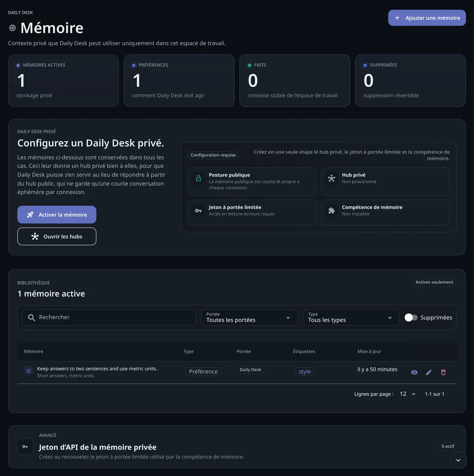Click the Étiquettes column header
Screen dimensions: 474x476
coord(304,351)
